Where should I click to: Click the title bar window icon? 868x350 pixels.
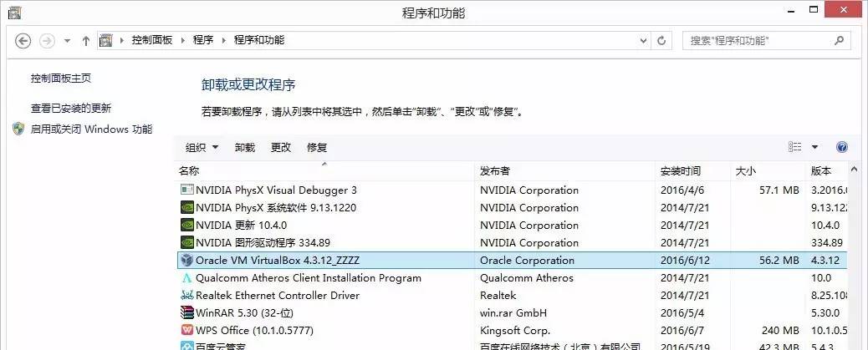[x=14, y=12]
